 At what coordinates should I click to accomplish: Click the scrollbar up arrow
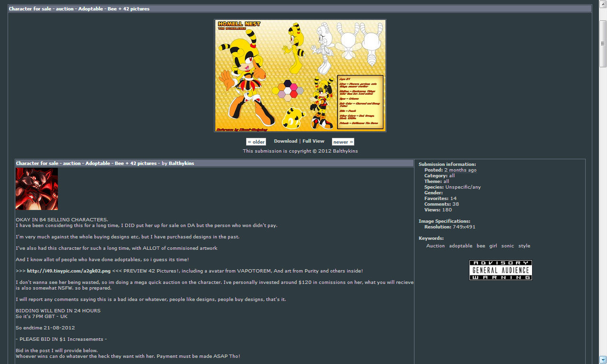(603, 4)
